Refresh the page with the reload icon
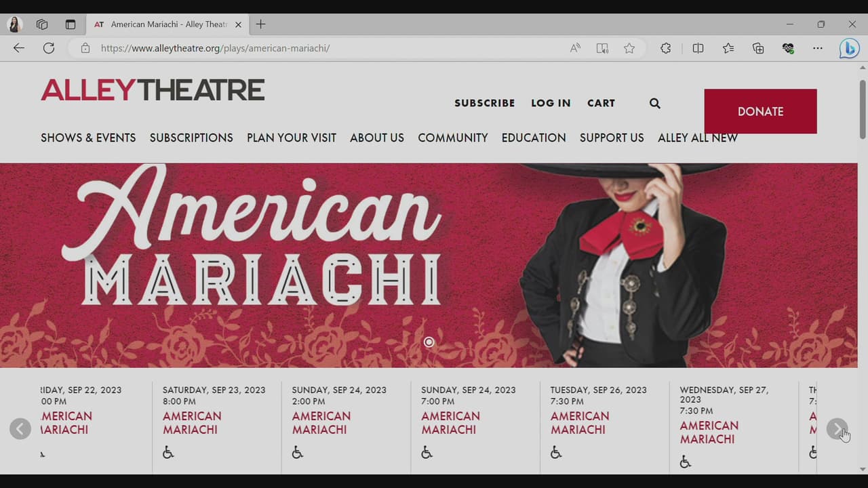The height and width of the screenshot is (488, 868). tap(49, 48)
